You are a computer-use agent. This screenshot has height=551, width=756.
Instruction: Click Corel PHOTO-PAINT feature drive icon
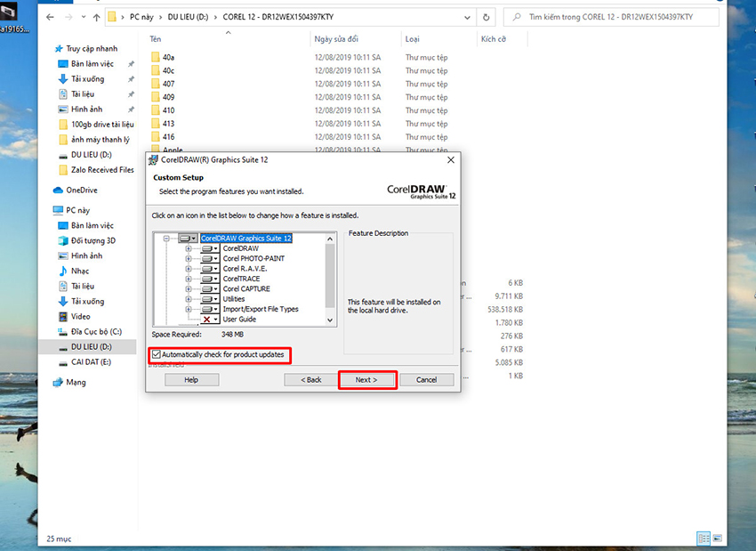pos(210,259)
